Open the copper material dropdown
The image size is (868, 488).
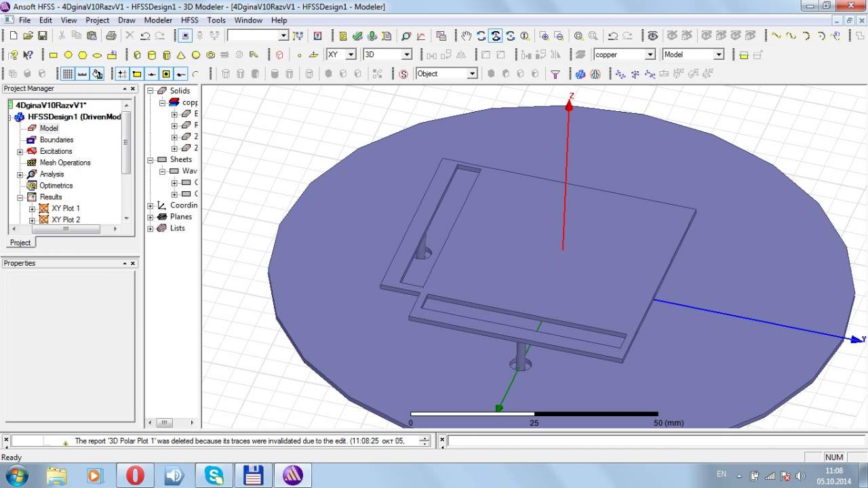[650, 55]
